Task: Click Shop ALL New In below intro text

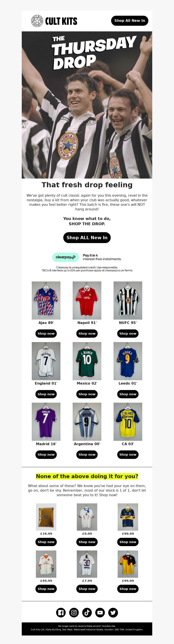Action: [87, 237]
